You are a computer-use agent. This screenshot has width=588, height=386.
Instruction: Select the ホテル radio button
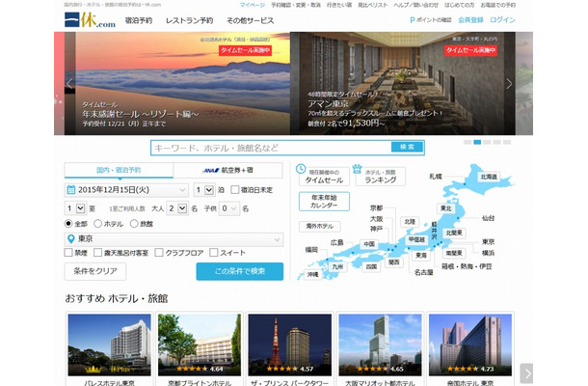[98, 224]
